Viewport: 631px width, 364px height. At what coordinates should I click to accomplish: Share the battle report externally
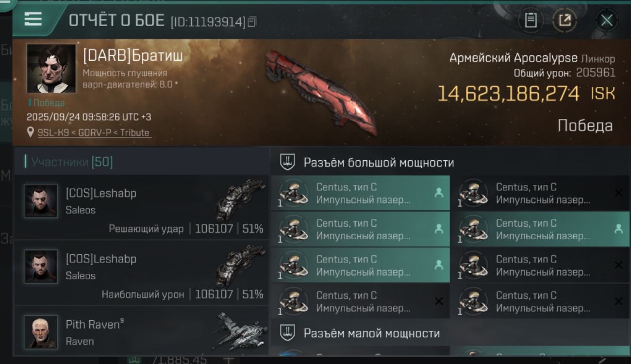click(565, 20)
